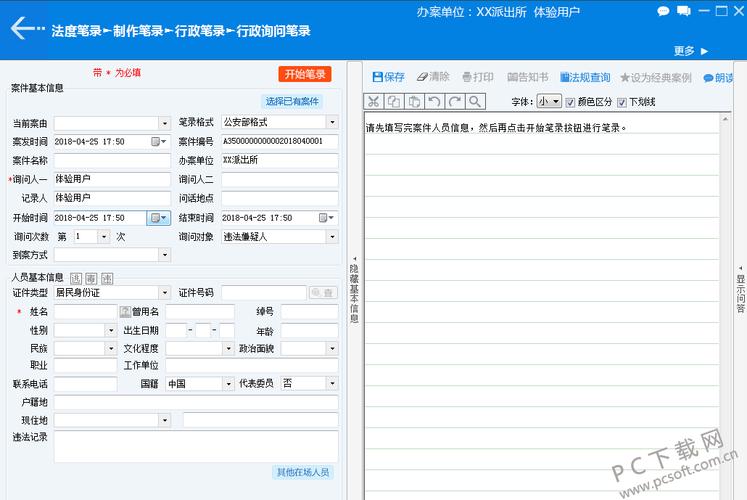
Task: Open the chat bubble icon in header
Action: pyautogui.click(x=664, y=12)
